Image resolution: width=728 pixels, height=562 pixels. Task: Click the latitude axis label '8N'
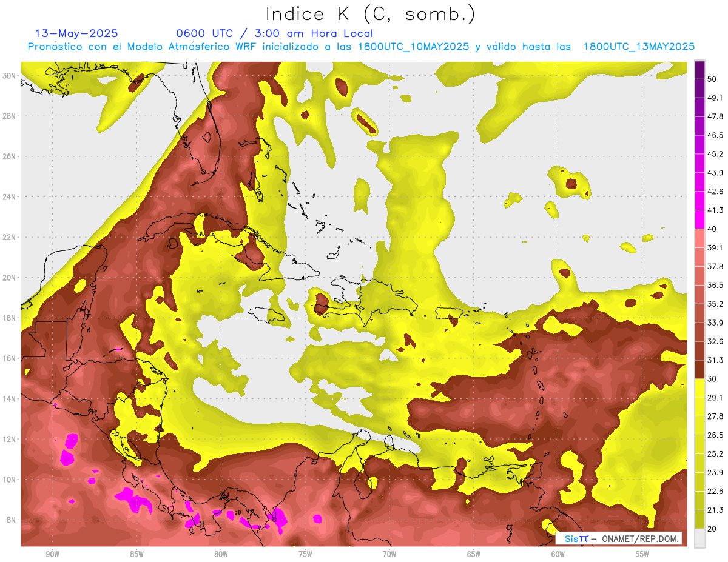(x=12, y=520)
